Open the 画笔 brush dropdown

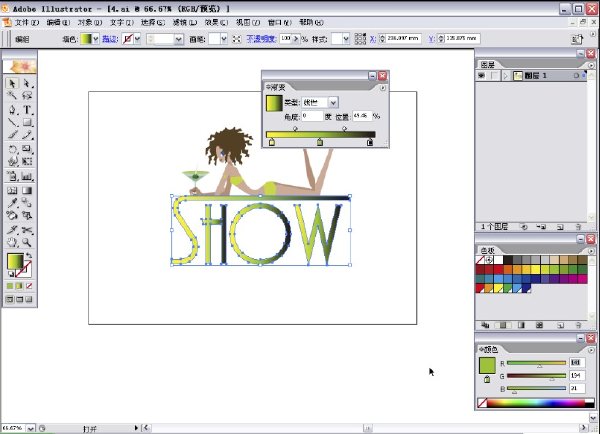coord(224,39)
